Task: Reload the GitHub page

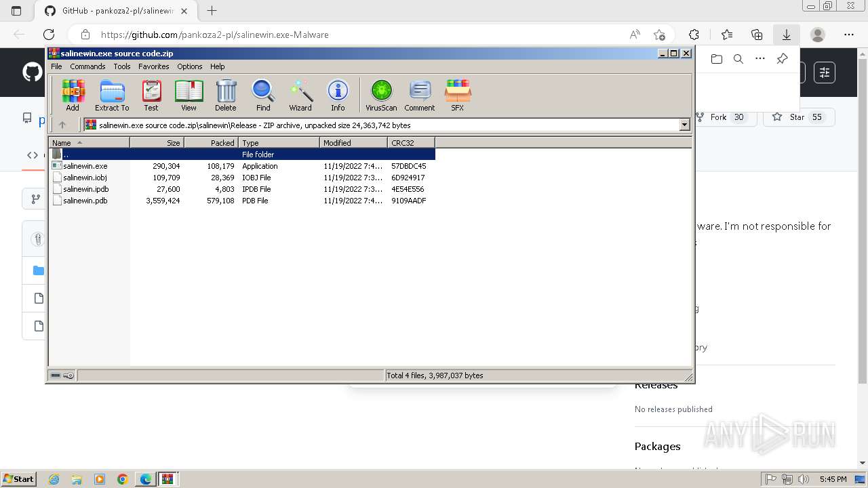Action: coord(49,35)
